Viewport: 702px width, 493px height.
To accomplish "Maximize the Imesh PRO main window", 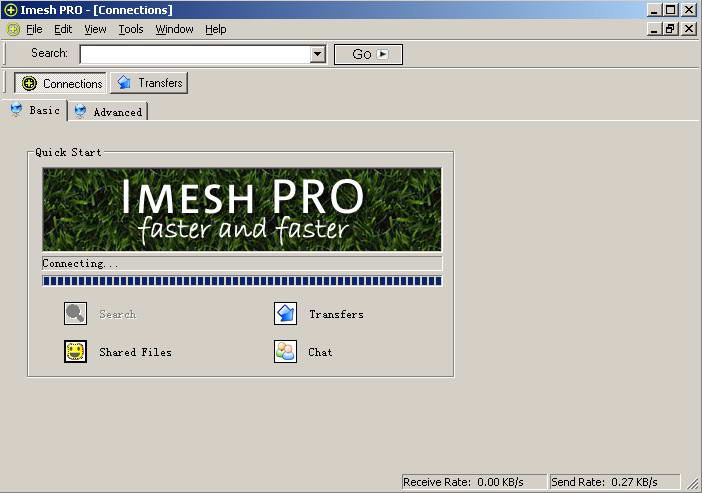I will (x=670, y=10).
